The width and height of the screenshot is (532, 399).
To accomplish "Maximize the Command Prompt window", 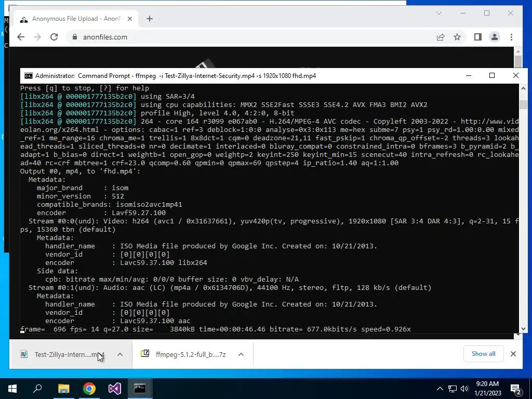I will click(x=492, y=76).
